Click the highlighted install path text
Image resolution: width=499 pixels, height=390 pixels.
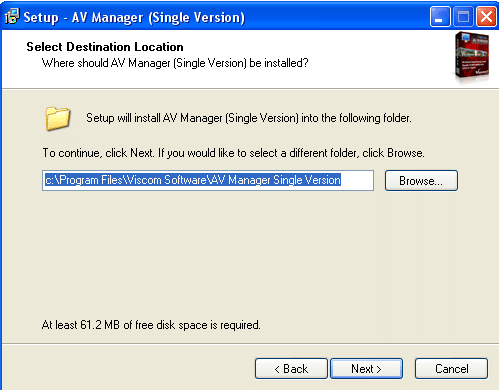pos(193,180)
